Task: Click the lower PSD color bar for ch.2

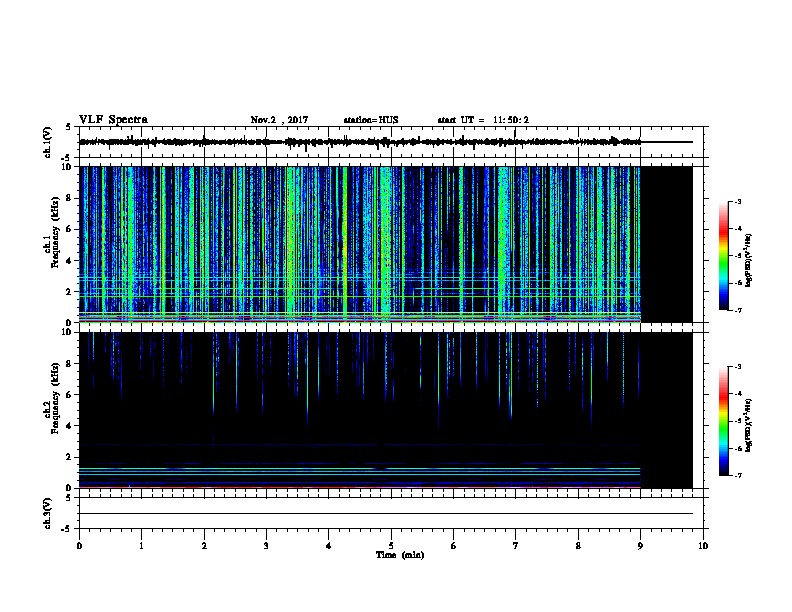Action: pos(723,421)
